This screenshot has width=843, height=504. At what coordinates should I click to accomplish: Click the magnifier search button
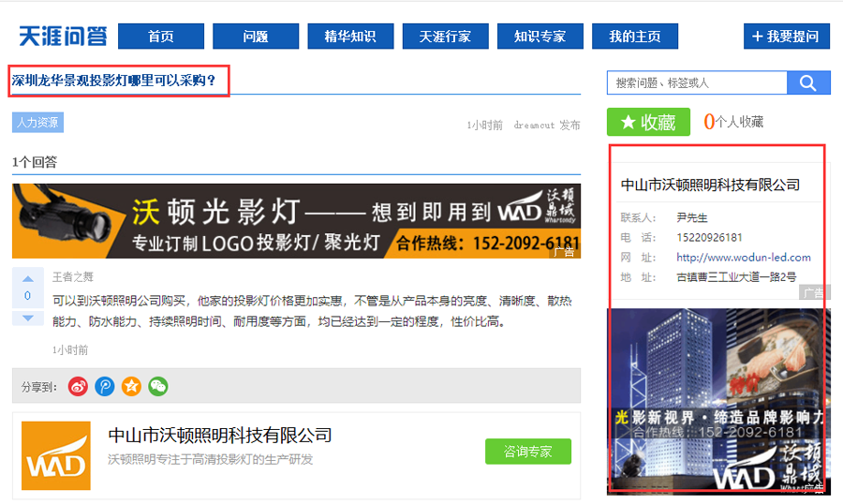click(808, 82)
